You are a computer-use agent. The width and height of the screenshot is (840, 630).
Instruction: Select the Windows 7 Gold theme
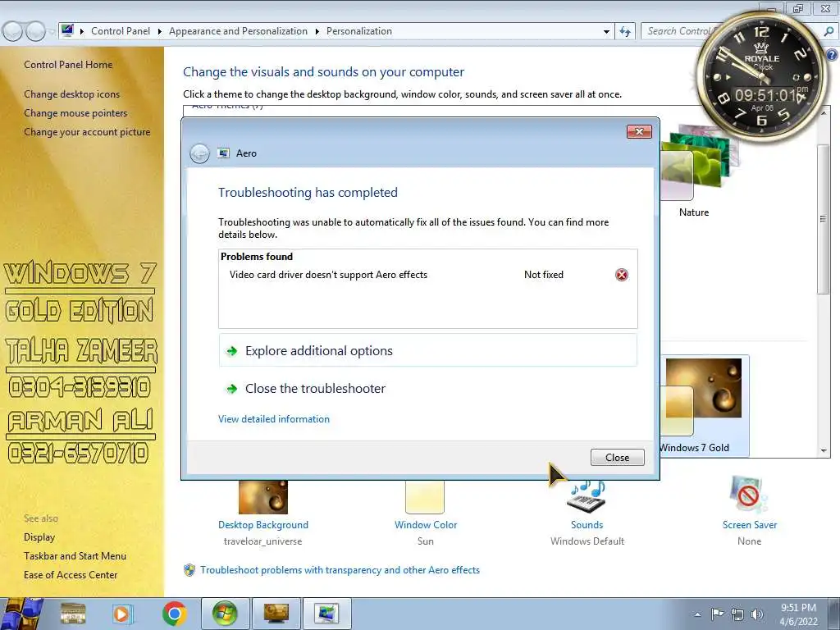(703, 406)
